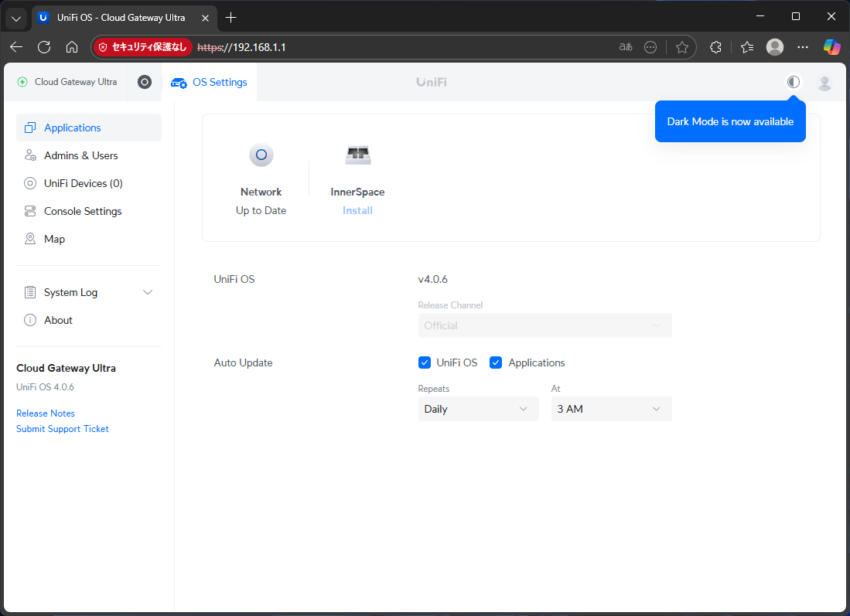Click the UniFi Network circle icon in header

[145, 82]
